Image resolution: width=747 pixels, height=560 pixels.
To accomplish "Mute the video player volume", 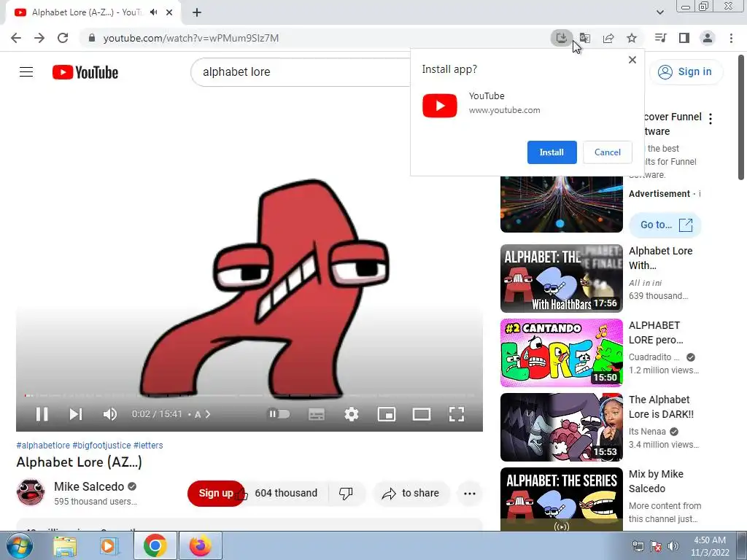I will click(x=109, y=414).
